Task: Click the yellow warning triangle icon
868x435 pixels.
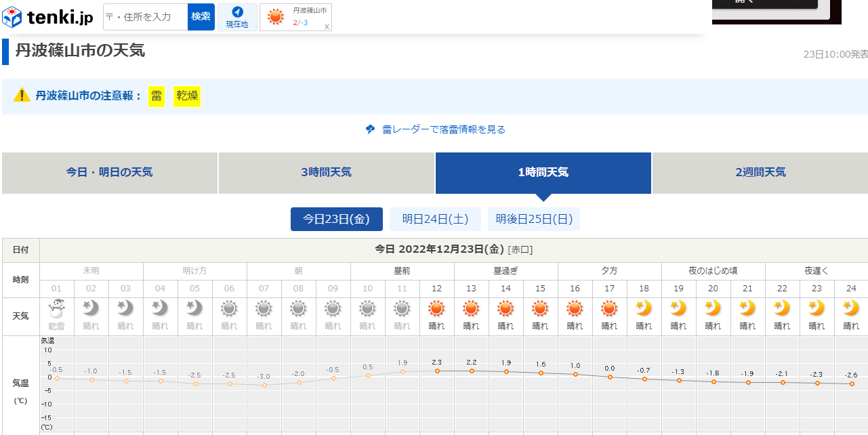Action: [22, 96]
